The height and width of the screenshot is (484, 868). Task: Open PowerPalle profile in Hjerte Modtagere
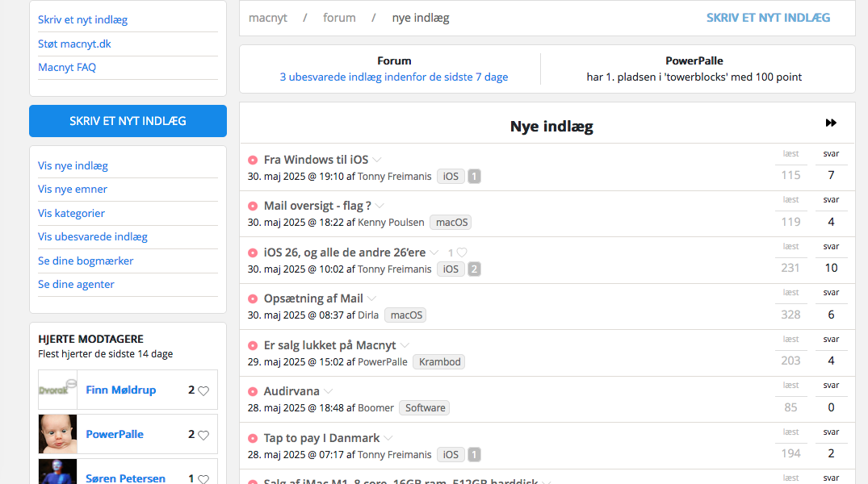[x=115, y=434]
